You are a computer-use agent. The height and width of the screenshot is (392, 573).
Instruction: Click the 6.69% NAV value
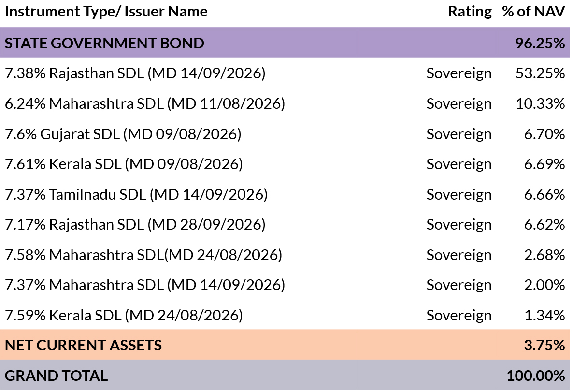[544, 164]
